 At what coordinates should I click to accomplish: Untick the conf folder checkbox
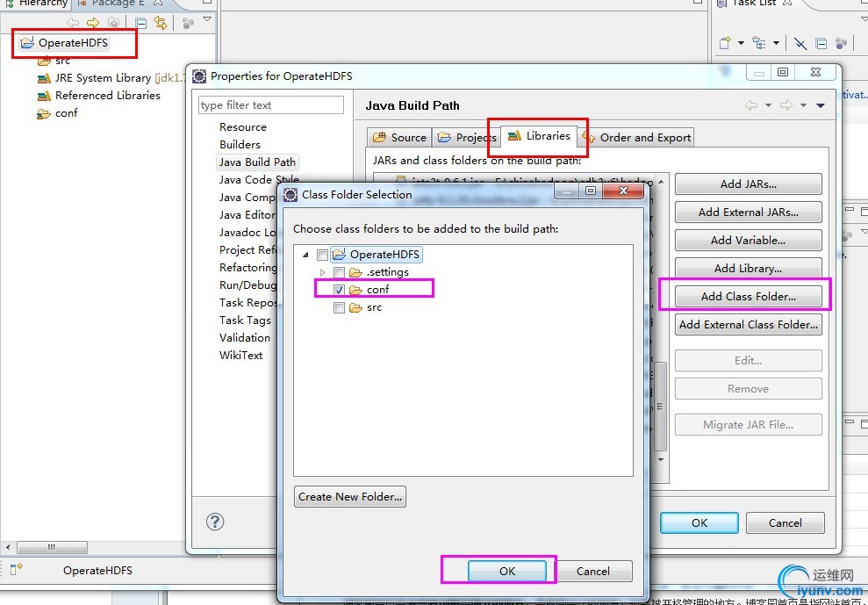[340, 290]
